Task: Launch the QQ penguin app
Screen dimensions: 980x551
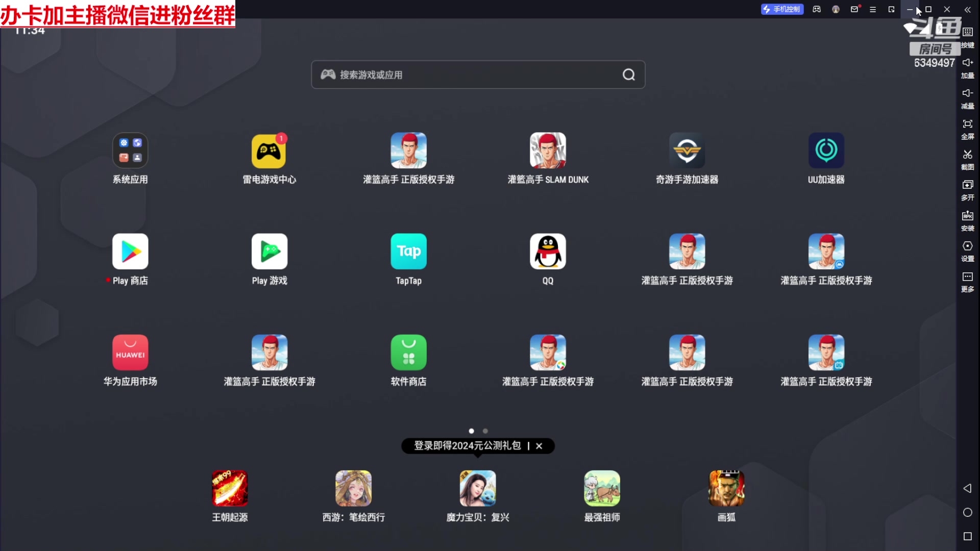Action: [x=548, y=252]
